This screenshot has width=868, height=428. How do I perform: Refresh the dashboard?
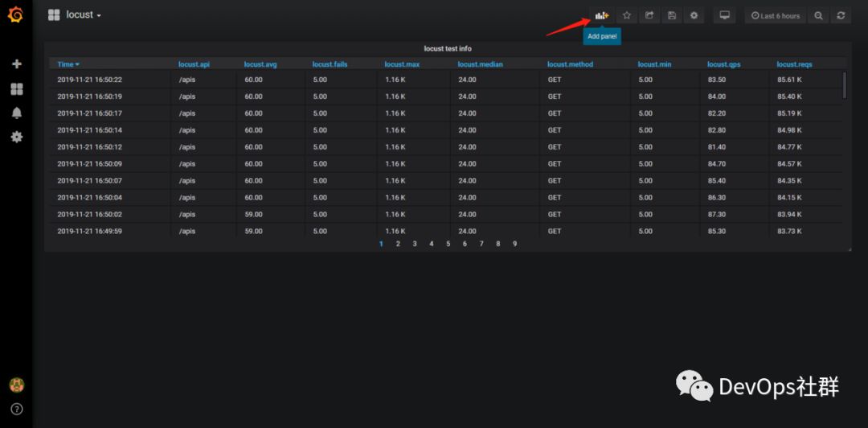pos(841,15)
